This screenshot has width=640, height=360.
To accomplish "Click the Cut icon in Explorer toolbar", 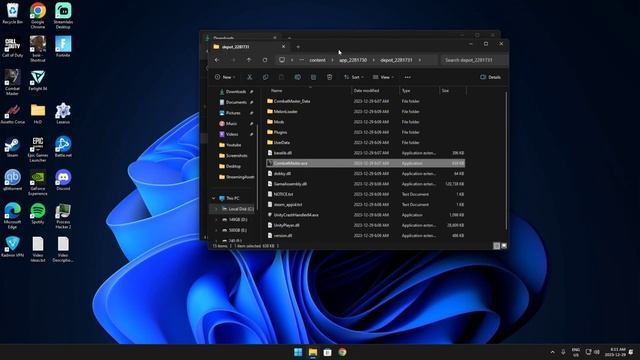I will point(249,77).
